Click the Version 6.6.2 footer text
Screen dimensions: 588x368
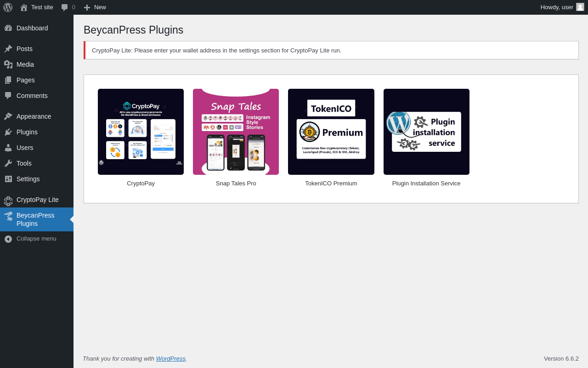pyautogui.click(x=561, y=358)
